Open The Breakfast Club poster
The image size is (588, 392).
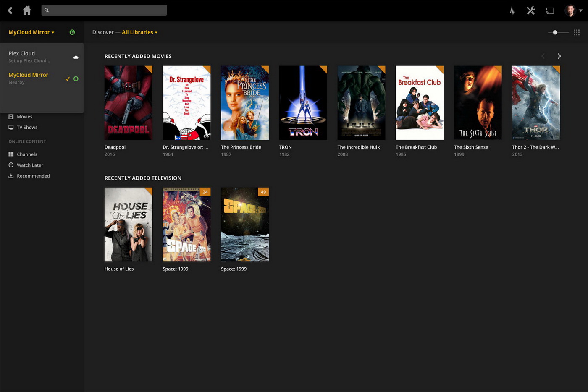coord(420,103)
